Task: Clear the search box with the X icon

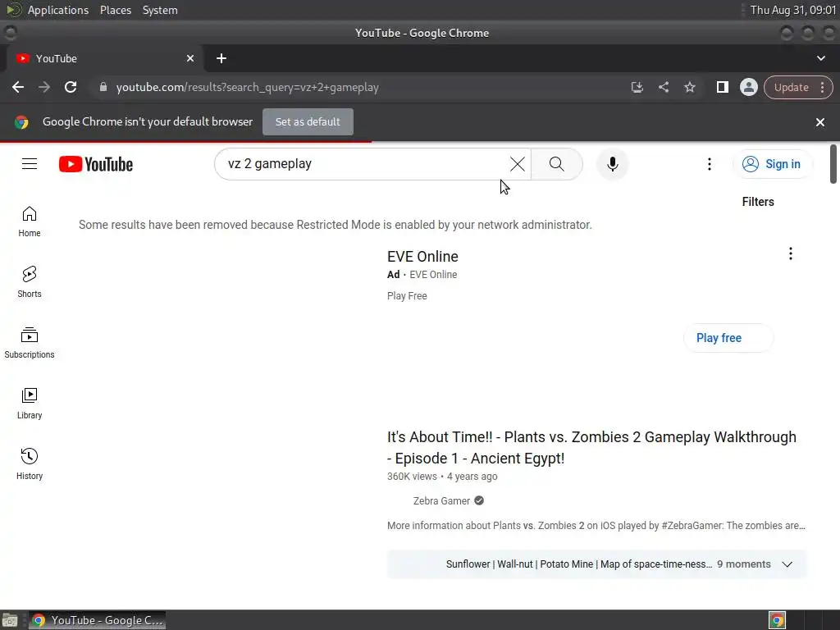Action: point(517,164)
